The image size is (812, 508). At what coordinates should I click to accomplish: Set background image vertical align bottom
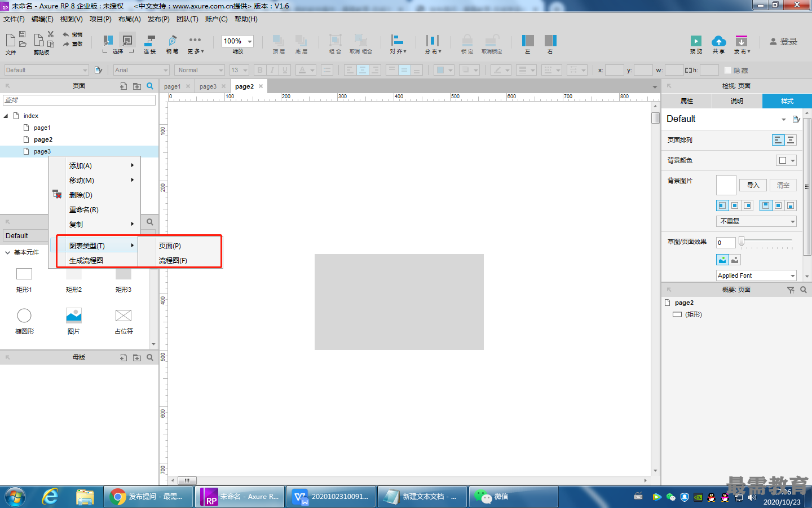(x=791, y=205)
